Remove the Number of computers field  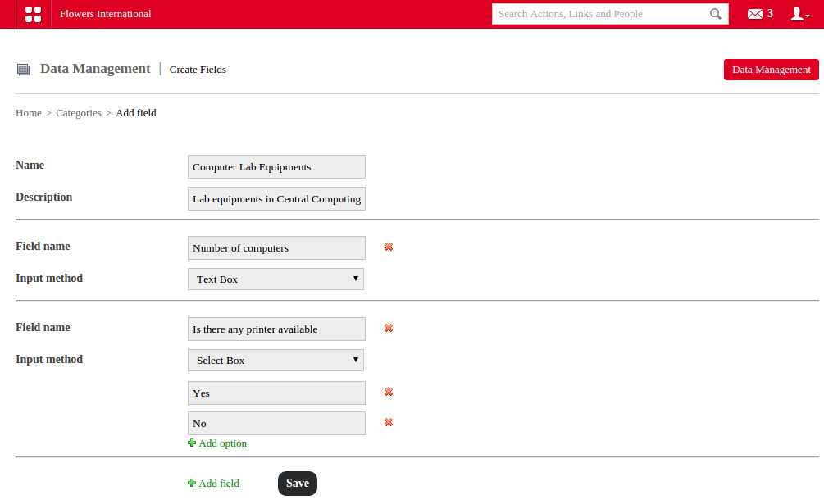(389, 247)
